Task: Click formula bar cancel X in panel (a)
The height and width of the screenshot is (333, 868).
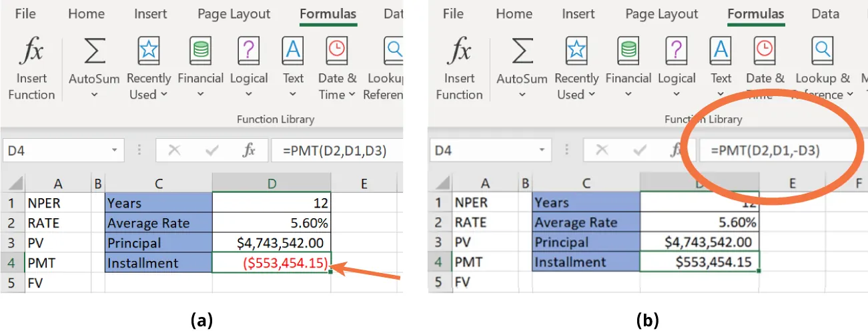Action: pos(175,151)
